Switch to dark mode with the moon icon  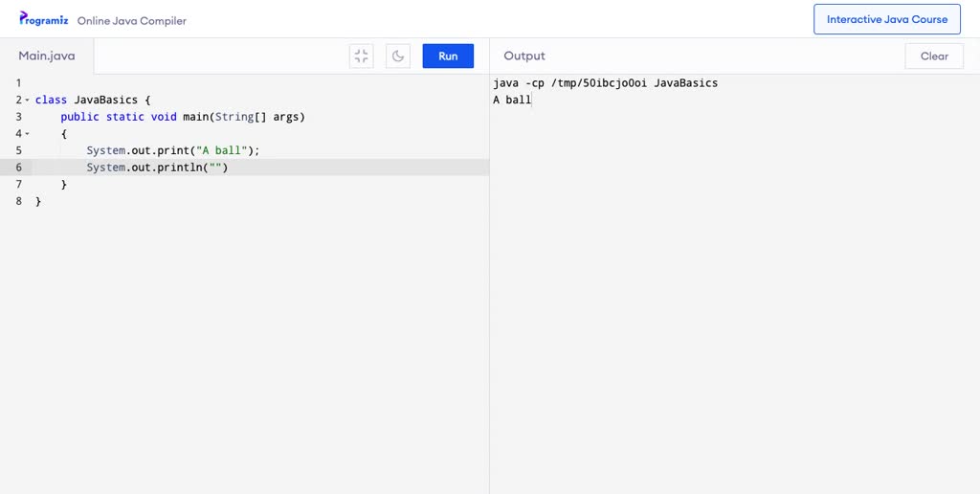pos(398,56)
